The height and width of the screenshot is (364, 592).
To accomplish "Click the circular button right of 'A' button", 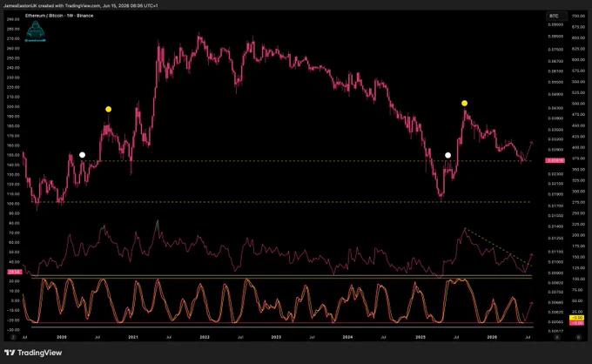I will [578, 337].
